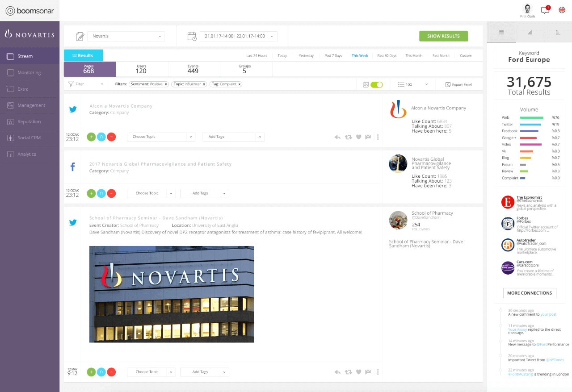This screenshot has width=572, height=392.
Task: Open the messages notification icon
Action: 545,10
